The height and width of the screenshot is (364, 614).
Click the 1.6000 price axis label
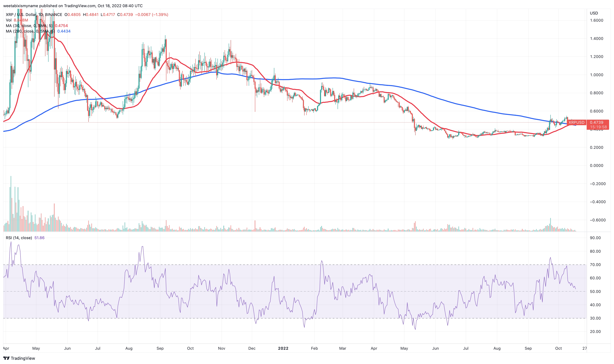click(596, 20)
